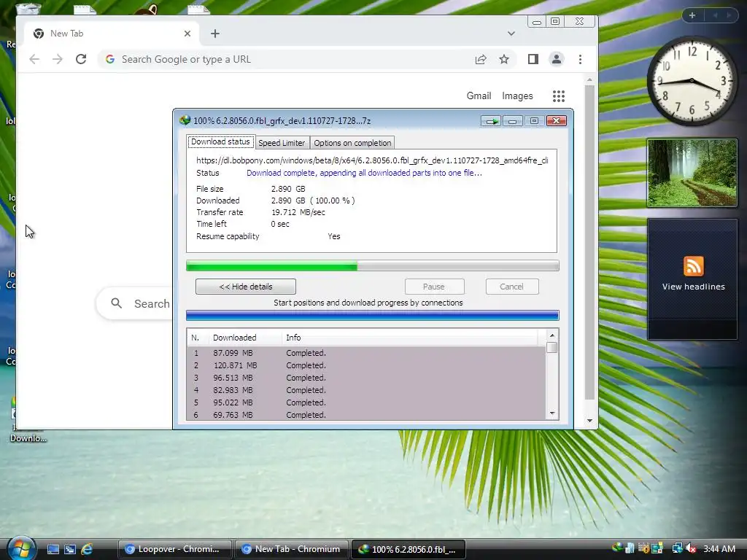The height and width of the screenshot is (560, 747).
Task: Switch to the Speed Limiter tab
Action: [282, 143]
